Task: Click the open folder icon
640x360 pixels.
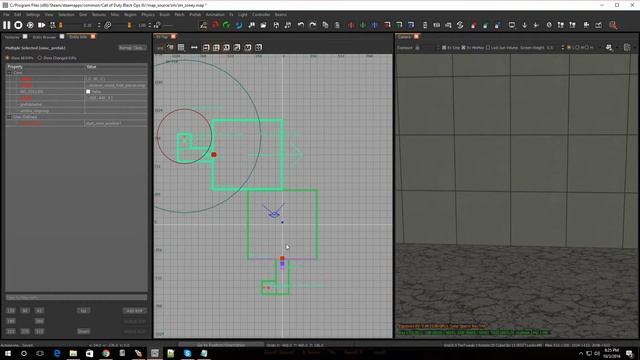Action: click(264, 25)
